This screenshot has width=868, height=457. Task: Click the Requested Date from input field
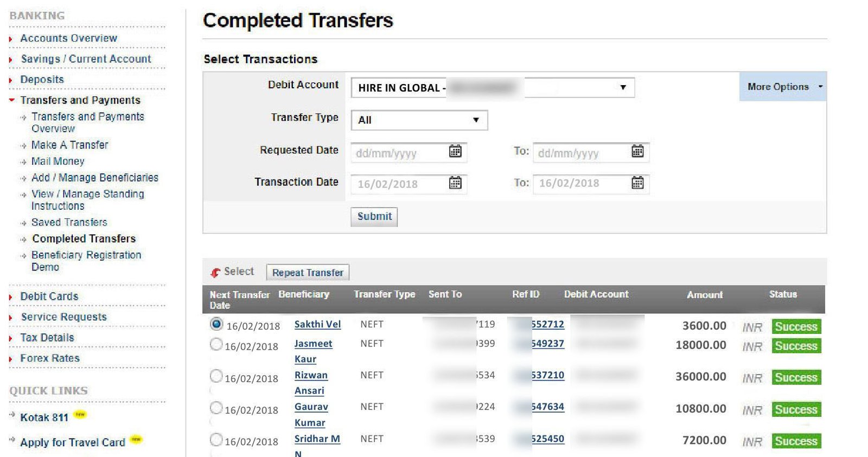pos(400,153)
